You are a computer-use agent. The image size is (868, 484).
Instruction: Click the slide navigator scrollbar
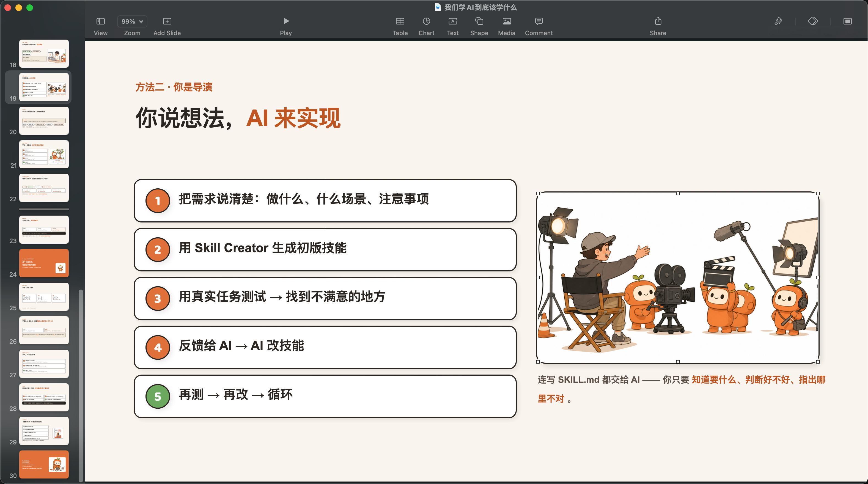coord(81,386)
